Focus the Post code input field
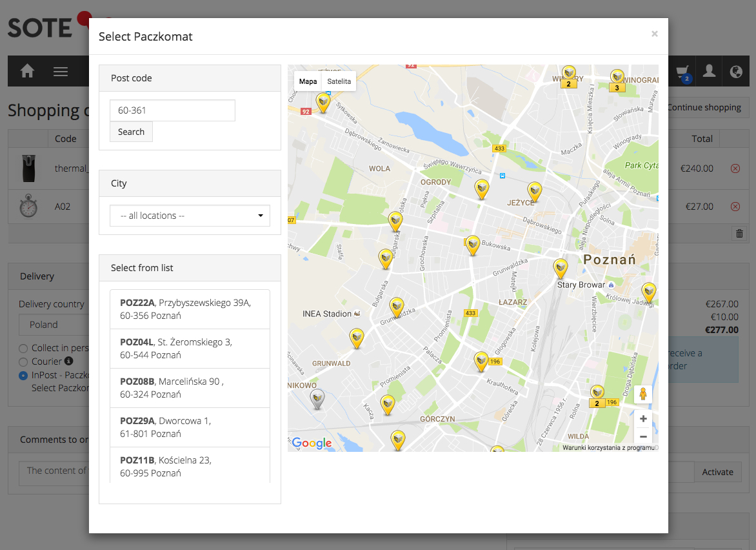This screenshot has width=756, height=550. 173,110
